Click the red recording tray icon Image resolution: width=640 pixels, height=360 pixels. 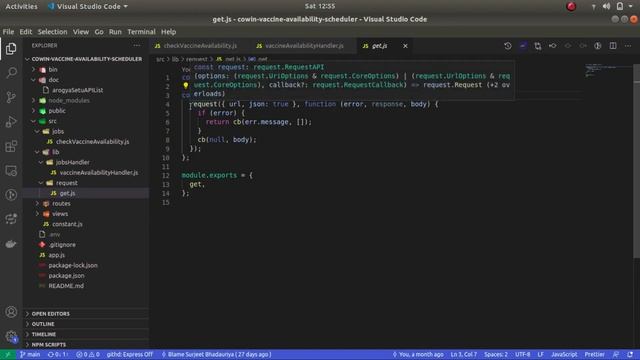[571, 6]
